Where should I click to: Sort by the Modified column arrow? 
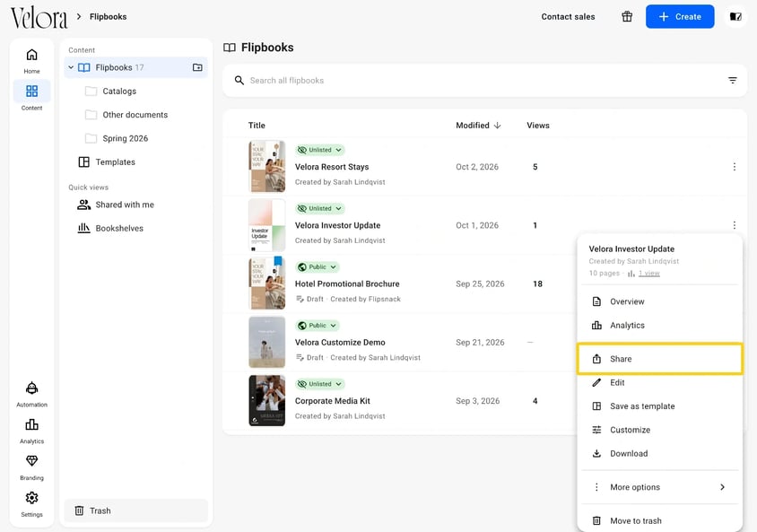tap(497, 125)
